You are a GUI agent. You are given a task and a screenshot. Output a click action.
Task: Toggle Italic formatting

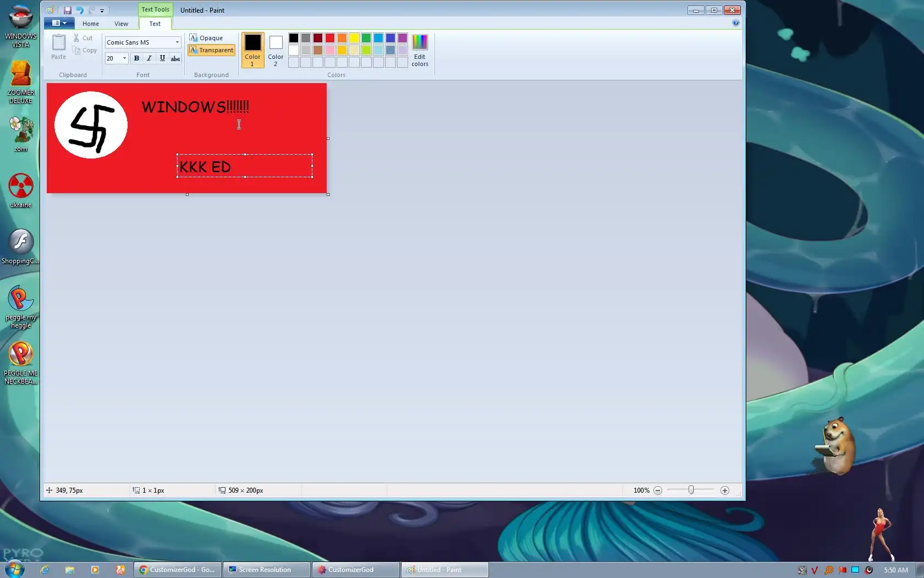[149, 58]
